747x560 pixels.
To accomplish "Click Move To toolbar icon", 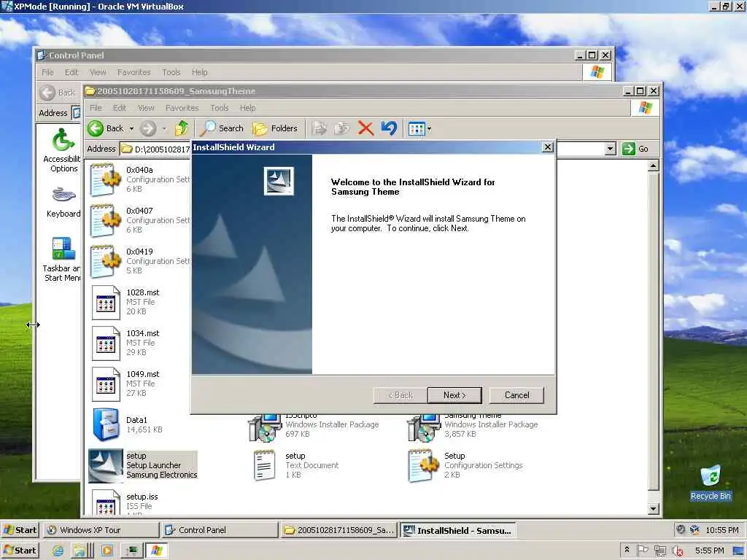I will (320, 128).
